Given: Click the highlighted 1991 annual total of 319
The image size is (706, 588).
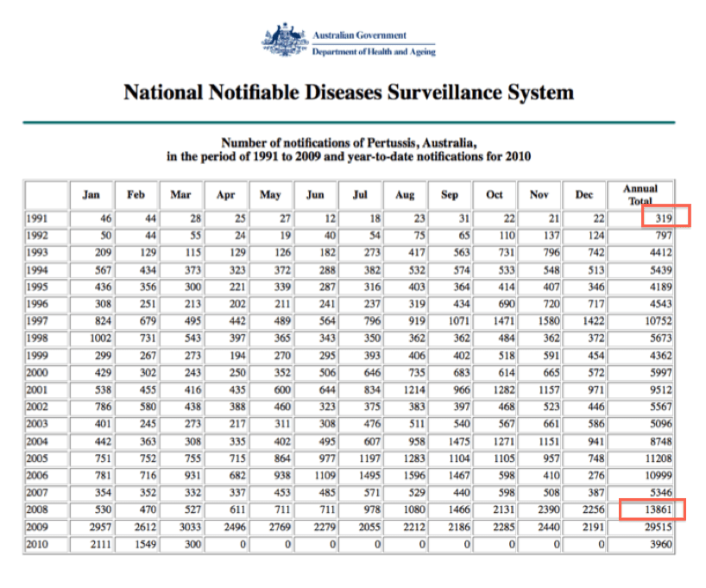Looking at the screenshot, I should (x=663, y=218).
